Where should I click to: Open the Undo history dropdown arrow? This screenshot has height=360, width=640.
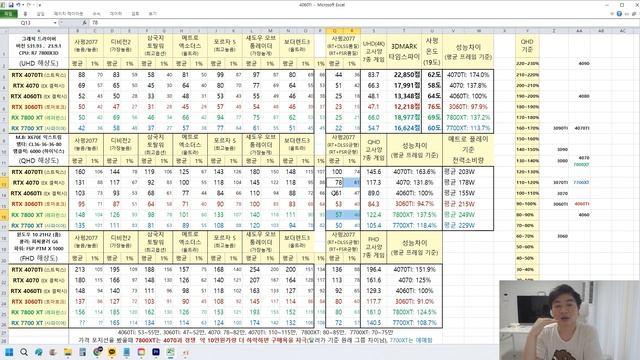tap(23, 5)
